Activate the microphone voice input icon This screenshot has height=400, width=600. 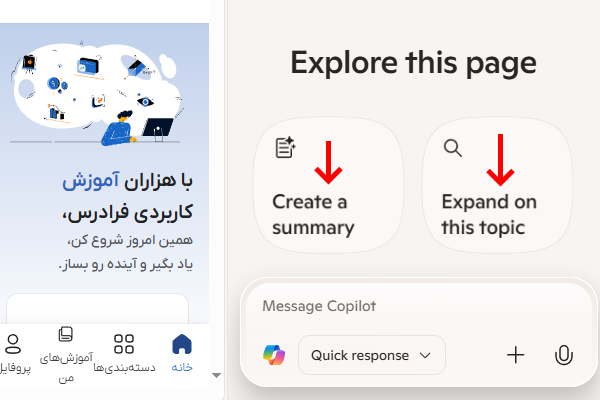click(x=563, y=355)
